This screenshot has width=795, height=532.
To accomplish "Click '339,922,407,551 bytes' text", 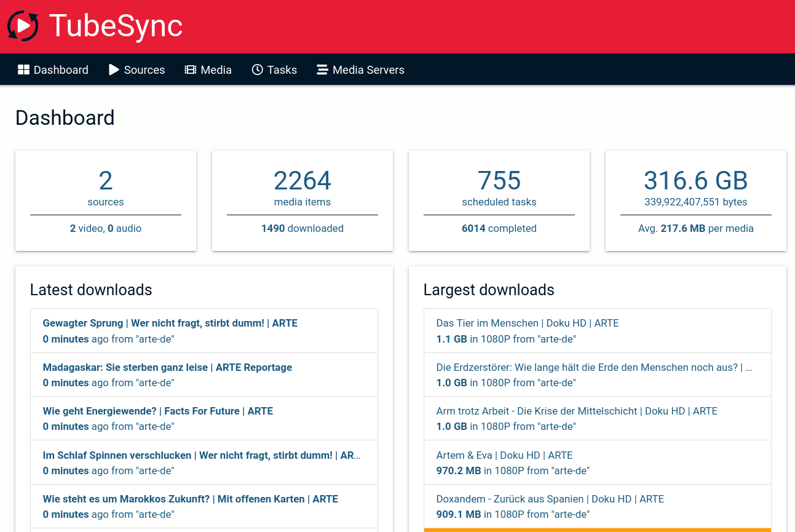I will pos(696,202).
